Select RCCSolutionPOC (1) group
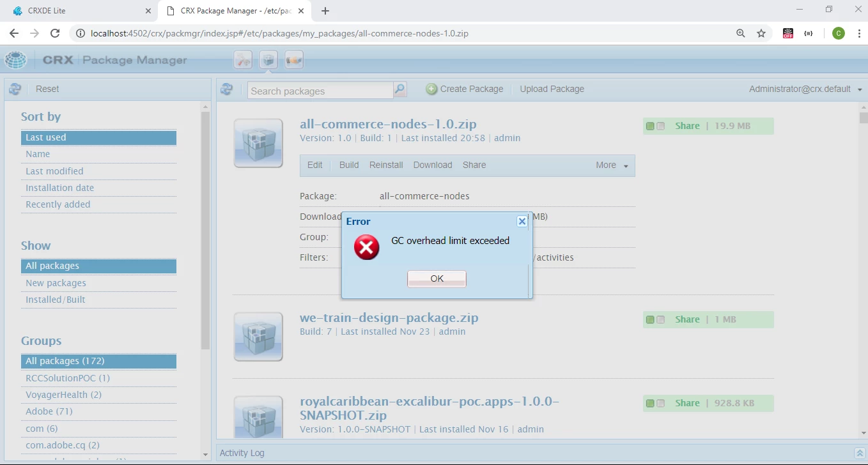 click(x=98, y=378)
